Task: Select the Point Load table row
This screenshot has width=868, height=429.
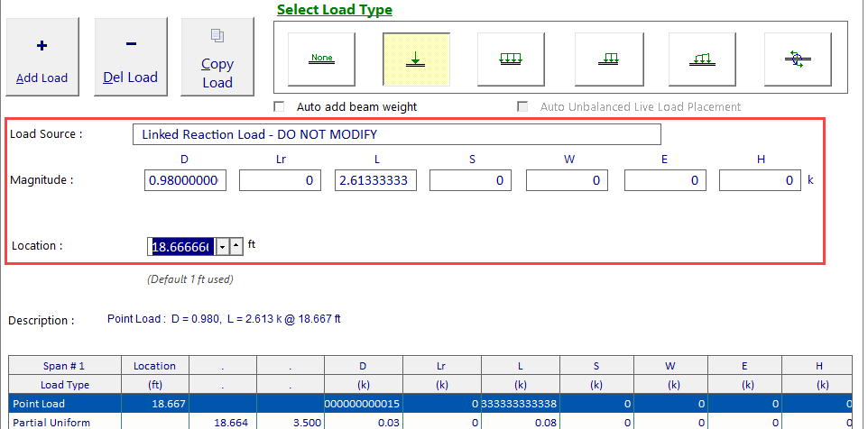Action: (64, 405)
